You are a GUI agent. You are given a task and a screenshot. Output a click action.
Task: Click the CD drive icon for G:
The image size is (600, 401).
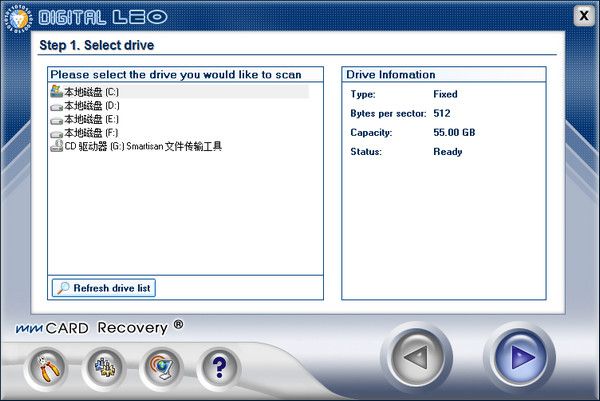click(x=57, y=146)
